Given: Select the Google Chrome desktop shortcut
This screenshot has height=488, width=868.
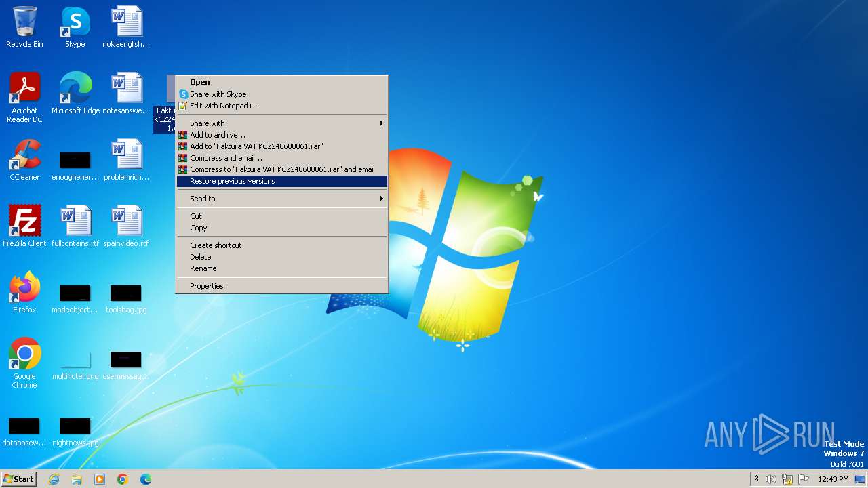Looking at the screenshot, I should (24, 363).
